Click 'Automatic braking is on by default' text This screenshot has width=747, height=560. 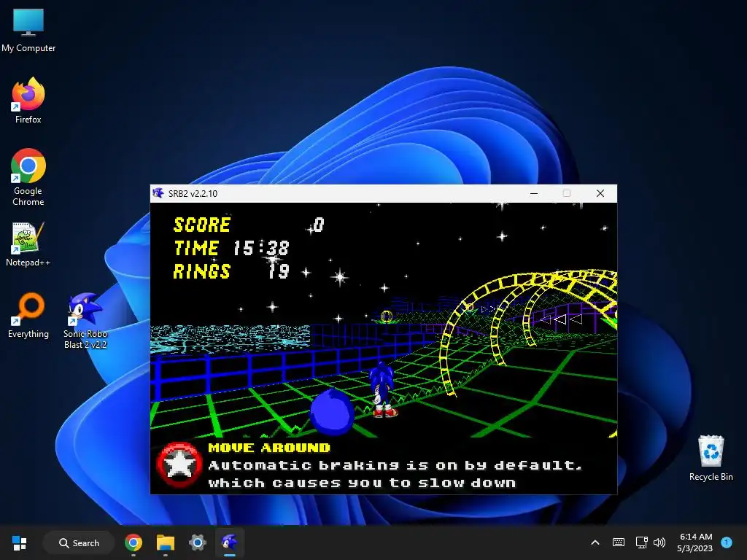click(x=395, y=465)
